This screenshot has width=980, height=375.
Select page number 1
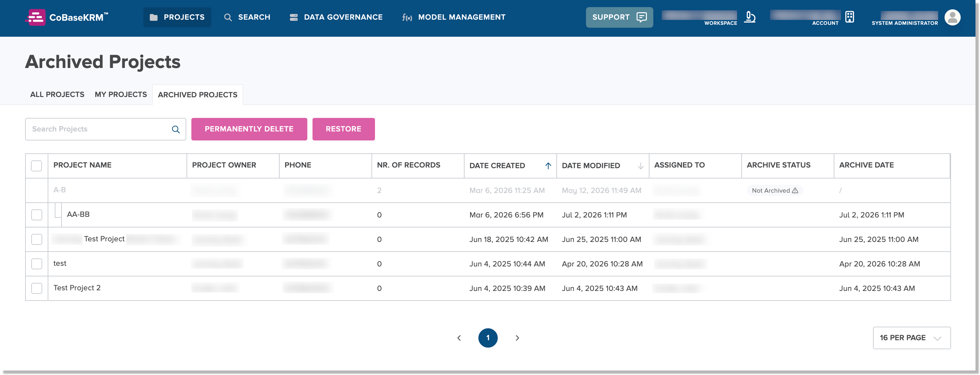(x=488, y=338)
